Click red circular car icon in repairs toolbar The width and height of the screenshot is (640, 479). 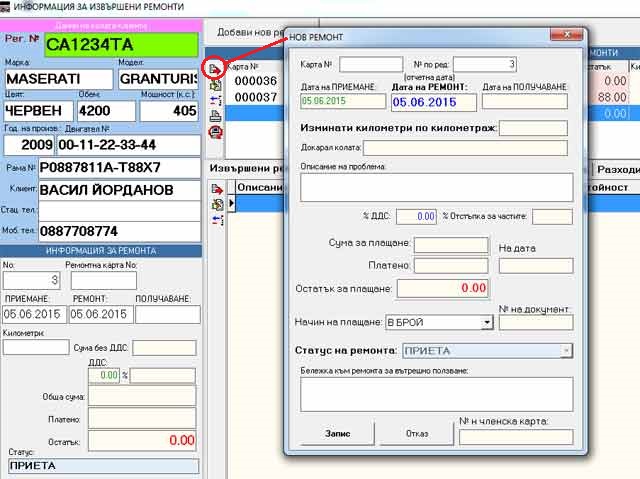pyautogui.click(x=216, y=132)
